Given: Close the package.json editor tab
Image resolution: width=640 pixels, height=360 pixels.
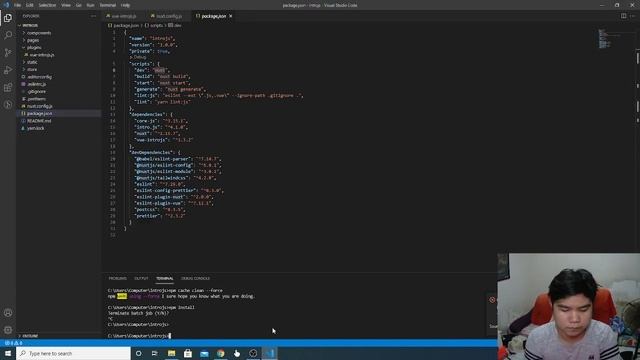Looking at the screenshot, I should click(231, 16).
